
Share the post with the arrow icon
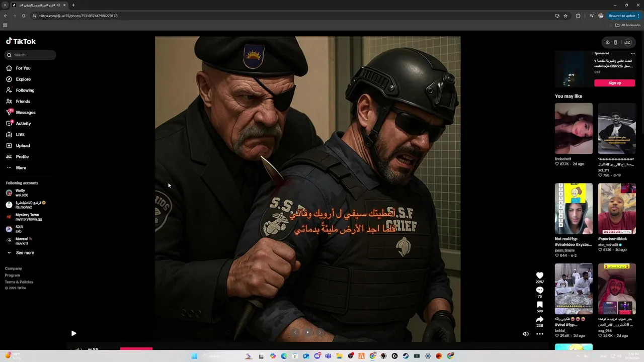click(540, 319)
